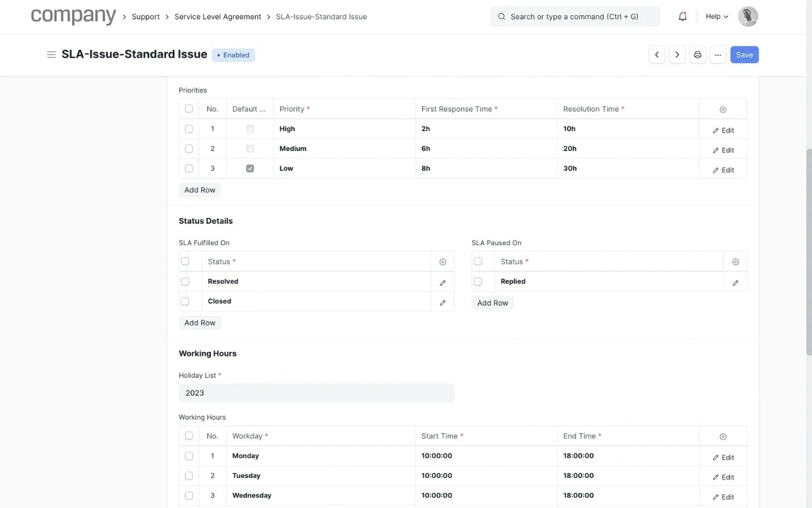Select the High priority row checkbox
This screenshot has width=812, height=508.
pyautogui.click(x=189, y=129)
